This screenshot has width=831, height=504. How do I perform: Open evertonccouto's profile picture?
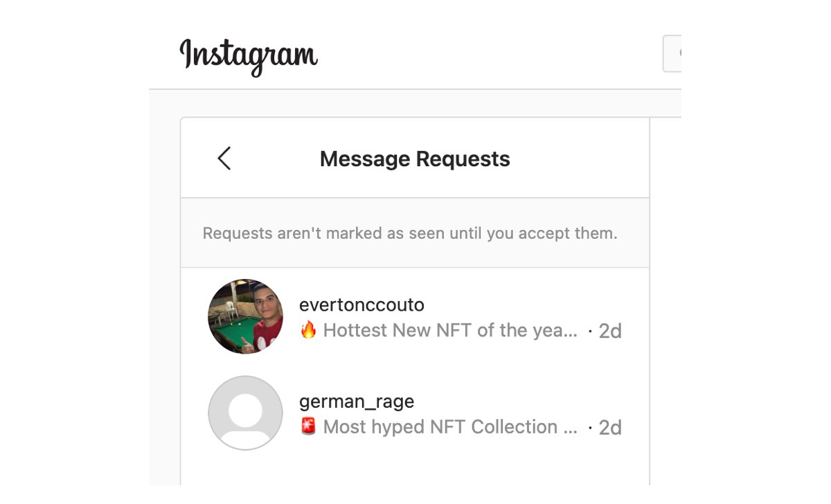(x=245, y=316)
